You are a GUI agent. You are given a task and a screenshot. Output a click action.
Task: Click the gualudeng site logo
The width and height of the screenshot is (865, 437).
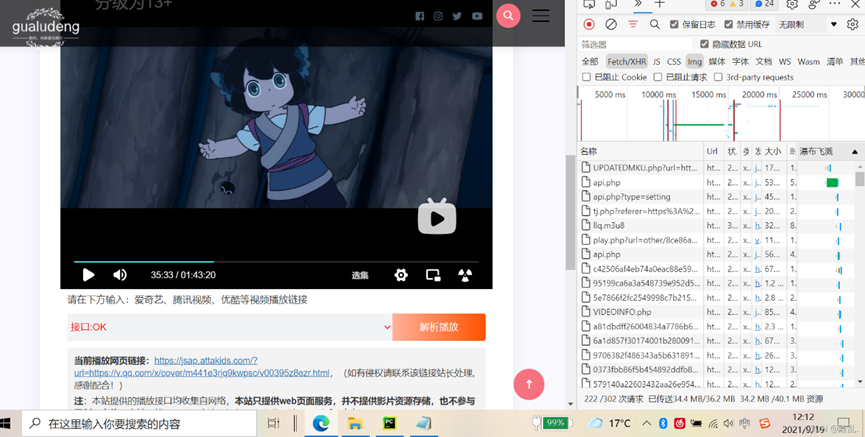[46, 26]
